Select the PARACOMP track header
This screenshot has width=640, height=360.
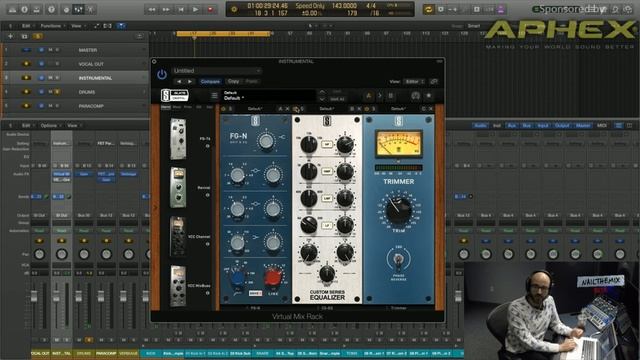tap(75, 106)
